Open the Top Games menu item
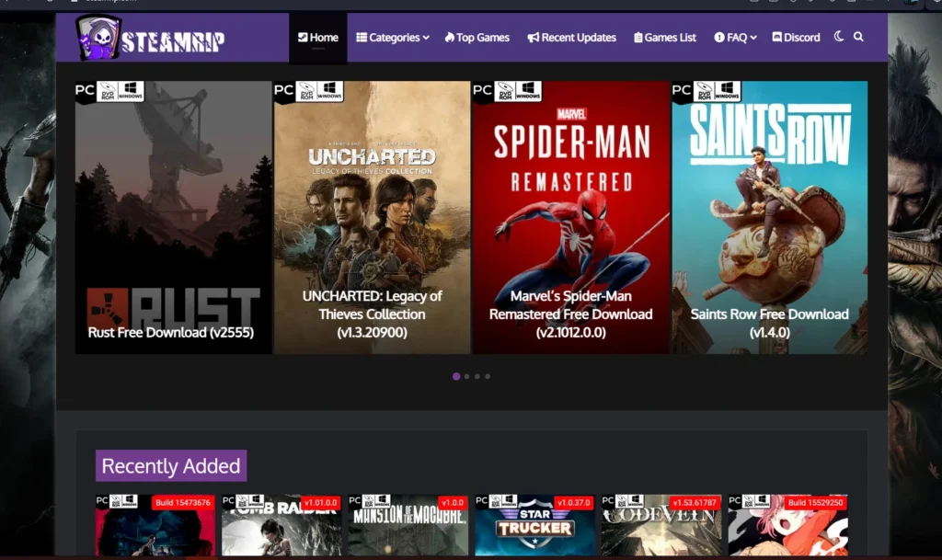This screenshot has width=942, height=560. coord(477,37)
